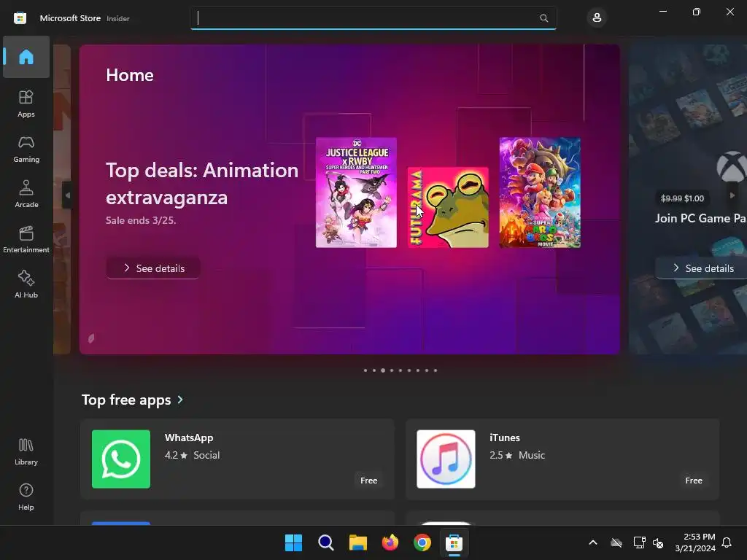Image resolution: width=747 pixels, height=560 pixels.
Task: Select the first carousel page dot
Action: tap(365, 370)
